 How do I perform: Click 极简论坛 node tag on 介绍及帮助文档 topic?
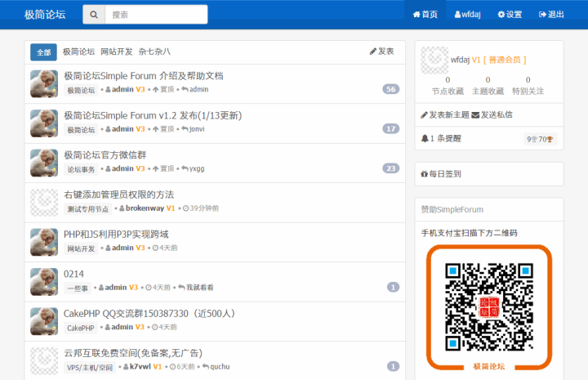click(81, 91)
